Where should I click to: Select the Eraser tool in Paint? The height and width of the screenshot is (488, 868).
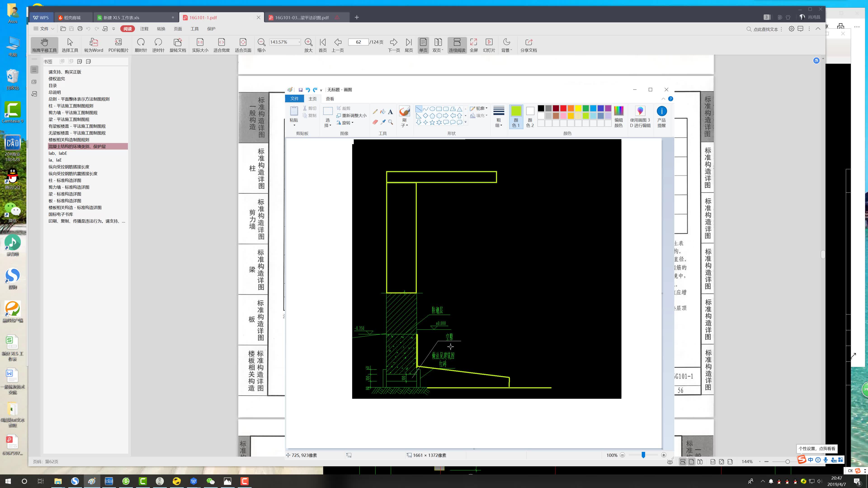(x=375, y=122)
